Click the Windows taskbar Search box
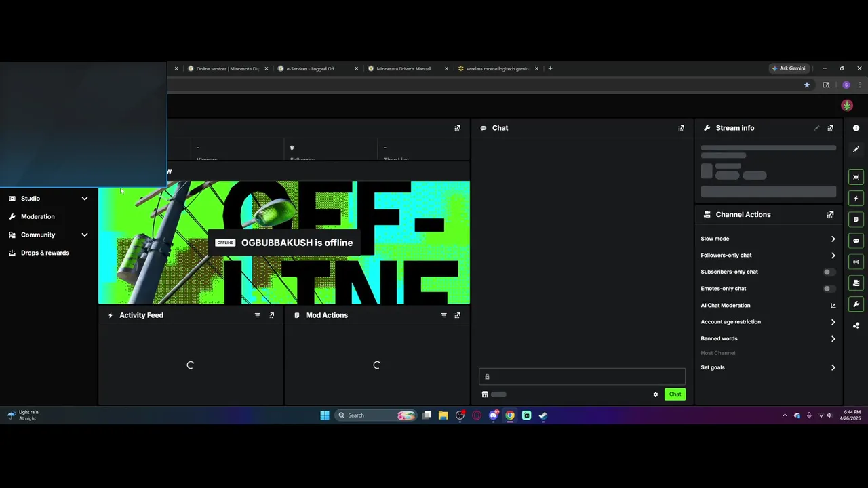This screenshot has width=868, height=488. pos(376,415)
